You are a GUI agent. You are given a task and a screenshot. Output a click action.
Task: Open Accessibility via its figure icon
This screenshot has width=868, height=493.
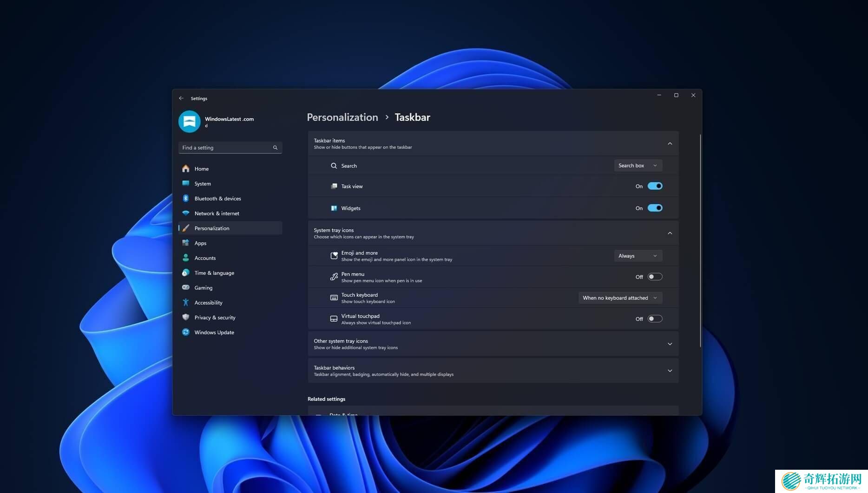pos(186,302)
